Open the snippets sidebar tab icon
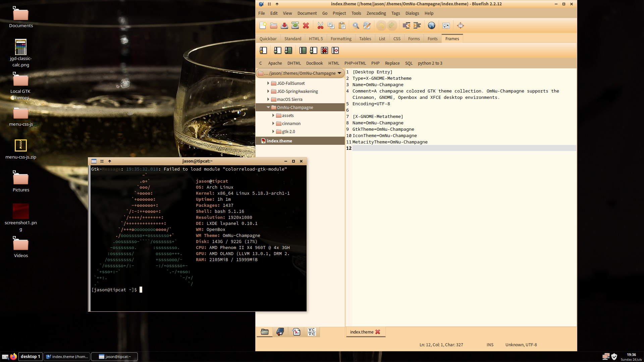 pyautogui.click(x=296, y=332)
